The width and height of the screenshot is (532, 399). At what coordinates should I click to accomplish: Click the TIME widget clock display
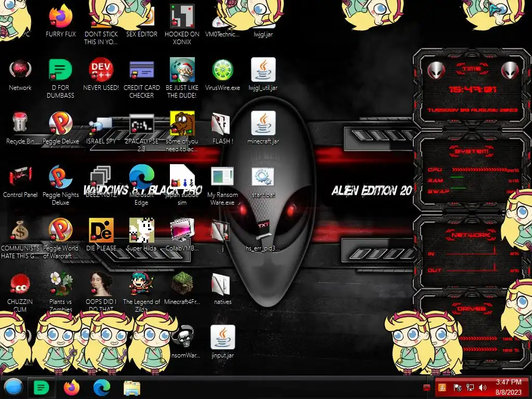coord(472,89)
